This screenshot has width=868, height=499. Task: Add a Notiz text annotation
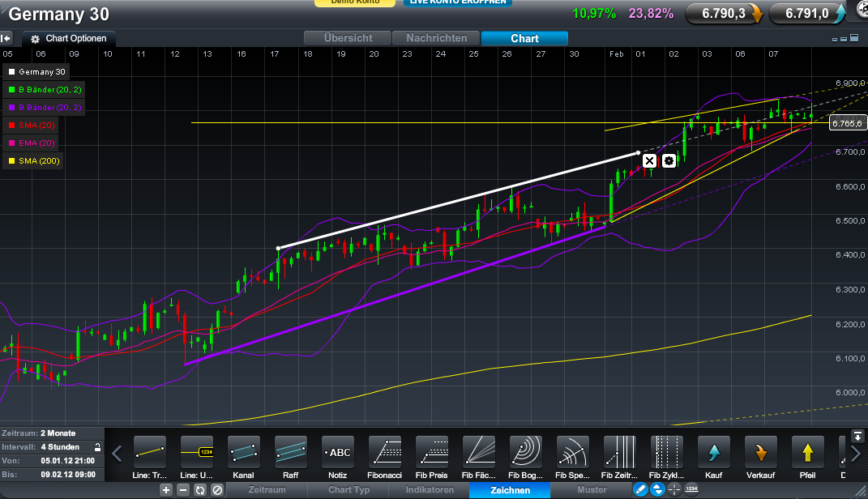(338, 457)
